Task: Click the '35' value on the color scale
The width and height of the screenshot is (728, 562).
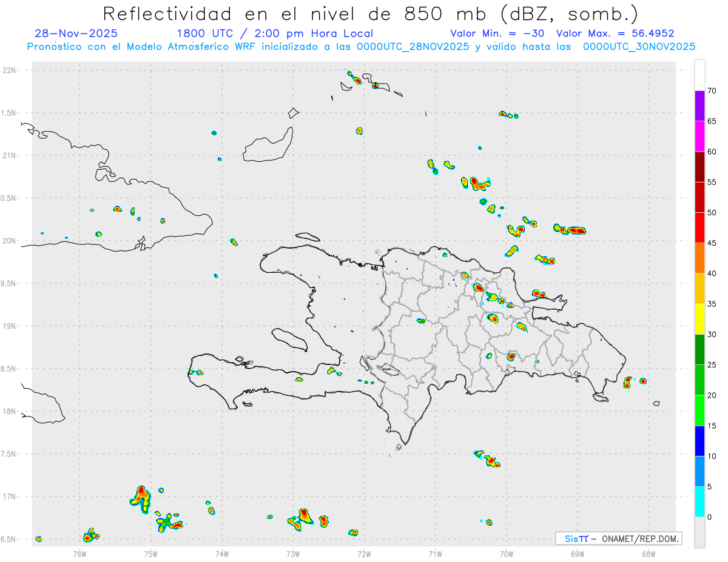Action: click(712, 304)
